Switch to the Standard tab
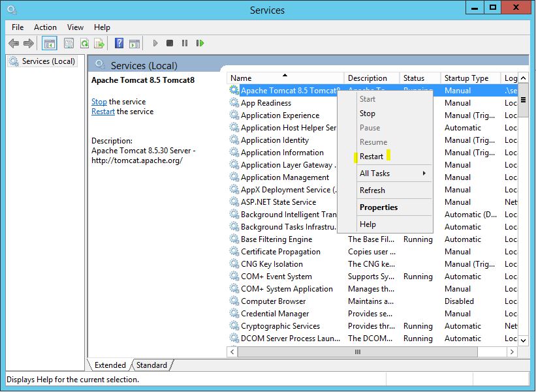This screenshot has width=536, height=392. click(x=151, y=365)
